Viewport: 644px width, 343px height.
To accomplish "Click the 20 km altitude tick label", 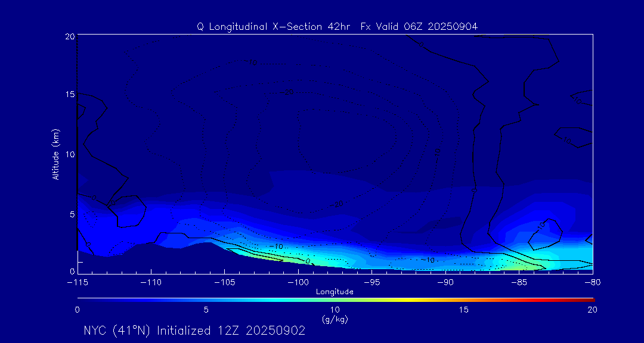I will 69,36.
